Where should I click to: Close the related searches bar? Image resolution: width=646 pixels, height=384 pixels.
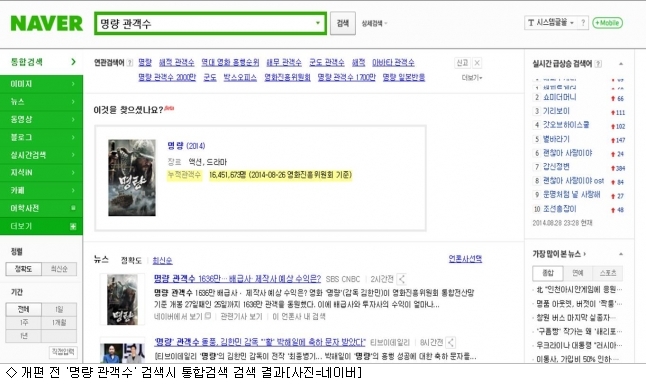(477, 63)
